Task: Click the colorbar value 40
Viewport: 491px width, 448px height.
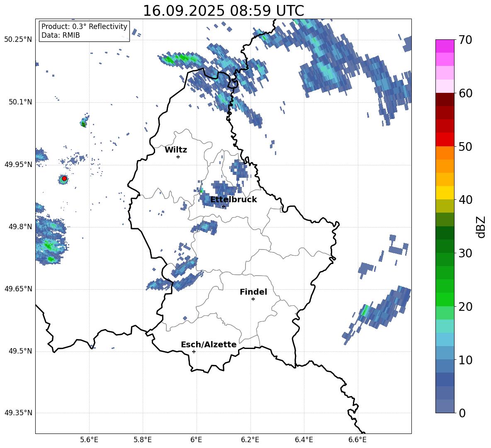Action: 465,200
